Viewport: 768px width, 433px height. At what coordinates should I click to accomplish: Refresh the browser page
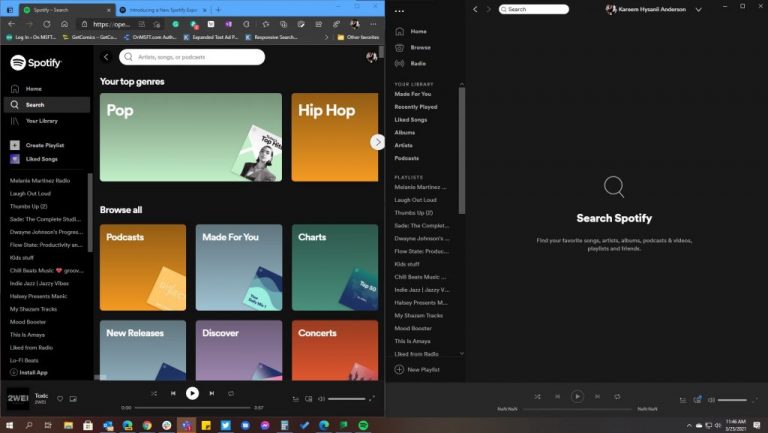tap(47, 24)
